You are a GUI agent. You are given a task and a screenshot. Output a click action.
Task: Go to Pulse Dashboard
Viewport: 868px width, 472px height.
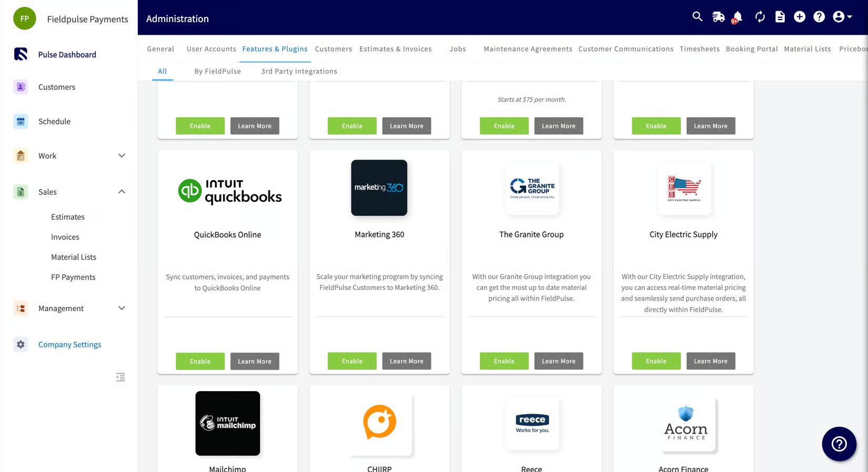67,54
